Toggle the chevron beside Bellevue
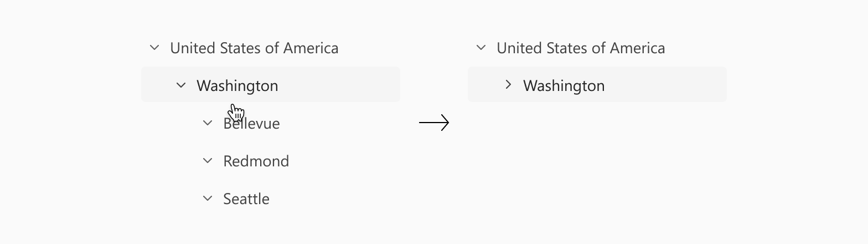The image size is (868, 244). point(208,123)
